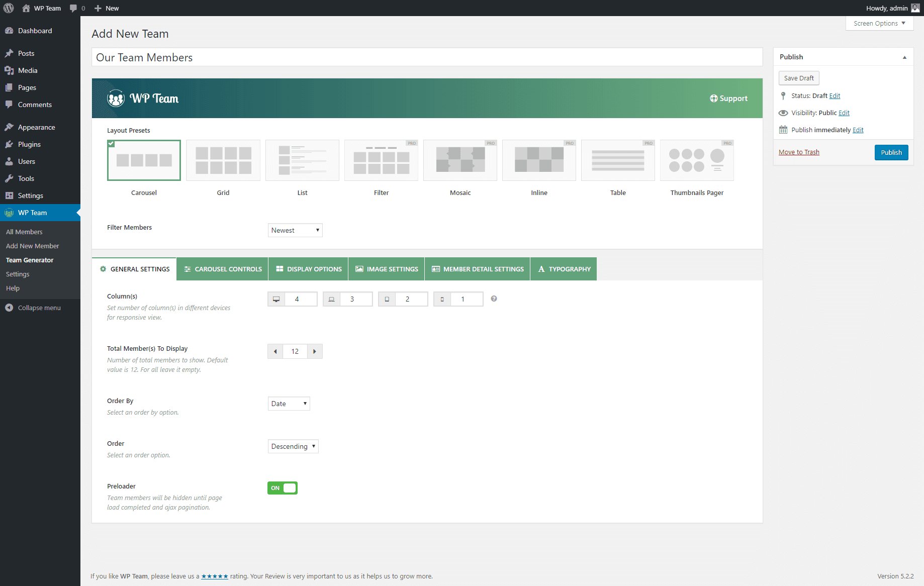Click the Dashboard gauge icon in sidebar
Image resolution: width=924 pixels, height=586 pixels.
tap(9, 31)
